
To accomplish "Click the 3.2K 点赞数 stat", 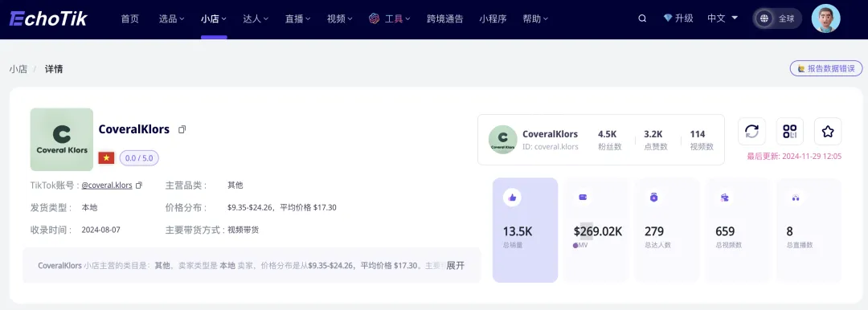I will tap(656, 140).
